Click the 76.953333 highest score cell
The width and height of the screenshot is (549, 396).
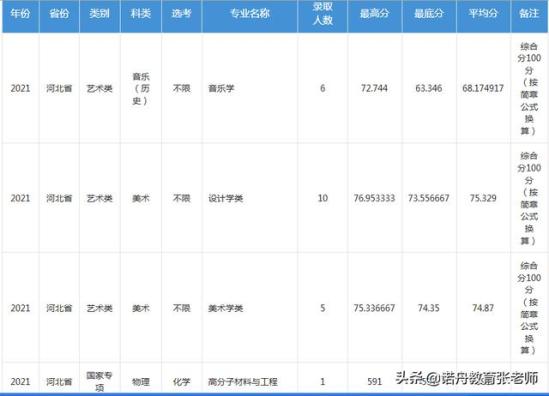coord(374,199)
